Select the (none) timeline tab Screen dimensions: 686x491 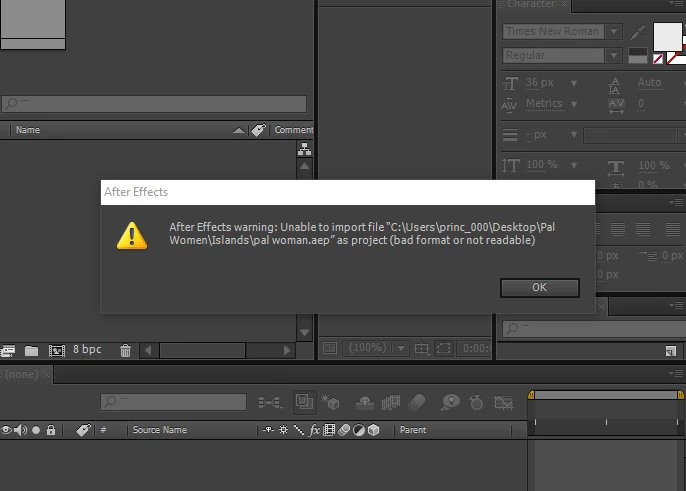click(21, 375)
